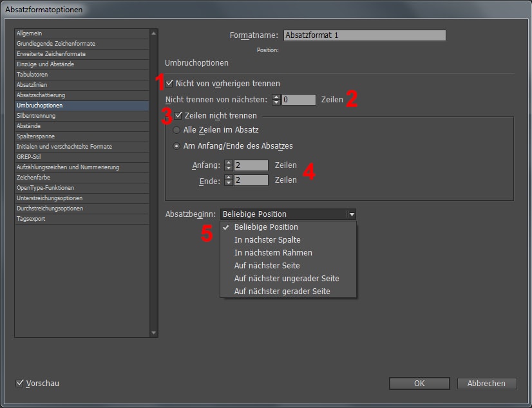
Task: Increase 'Nicht trennen von nächsten' stepper value
Action: pyautogui.click(x=276, y=97)
